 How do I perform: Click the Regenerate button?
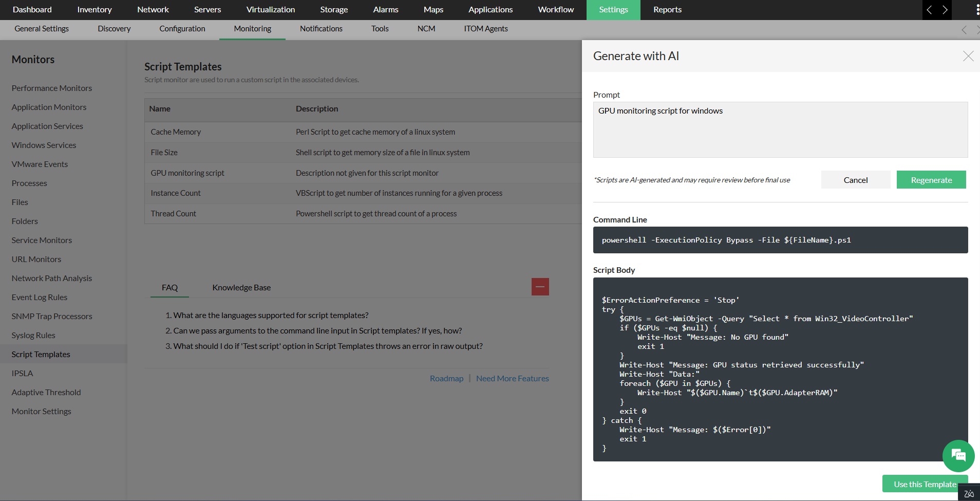point(931,180)
